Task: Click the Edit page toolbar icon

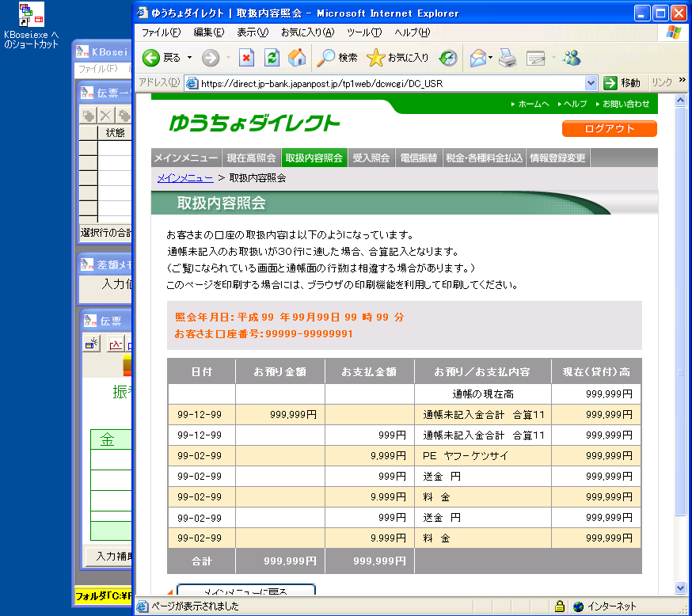Action: pyautogui.click(x=536, y=58)
